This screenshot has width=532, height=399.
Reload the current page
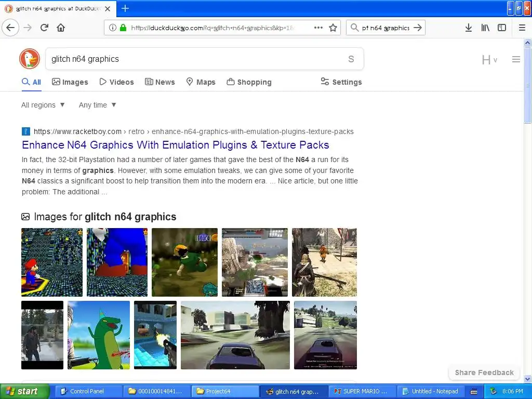coord(45,28)
